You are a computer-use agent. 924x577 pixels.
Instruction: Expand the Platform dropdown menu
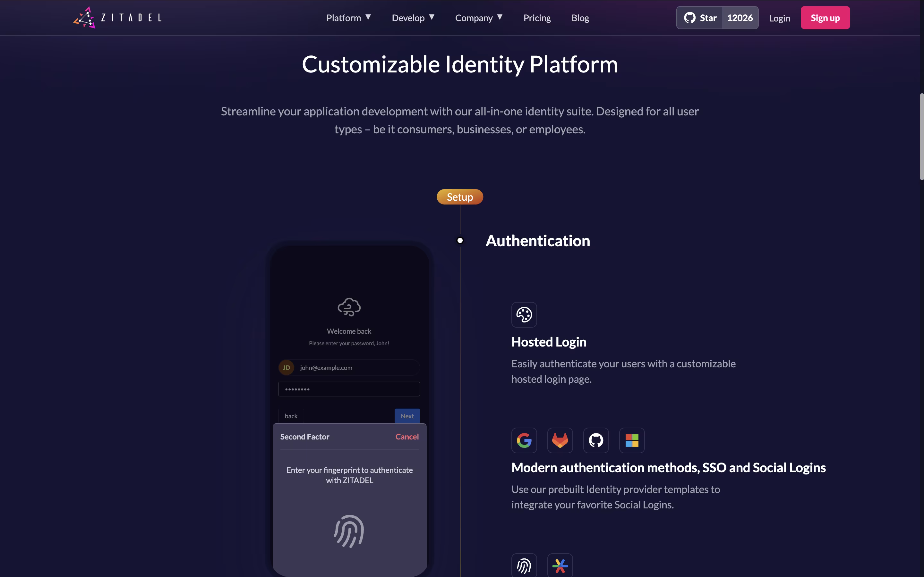[x=349, y=18]
